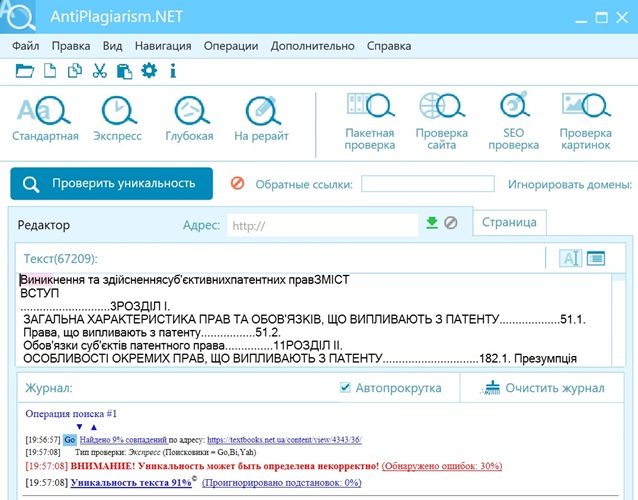This screenshot has height=500, width=638.
Task: Switch to text edit mode icon
Action: [x=570, y=258]
